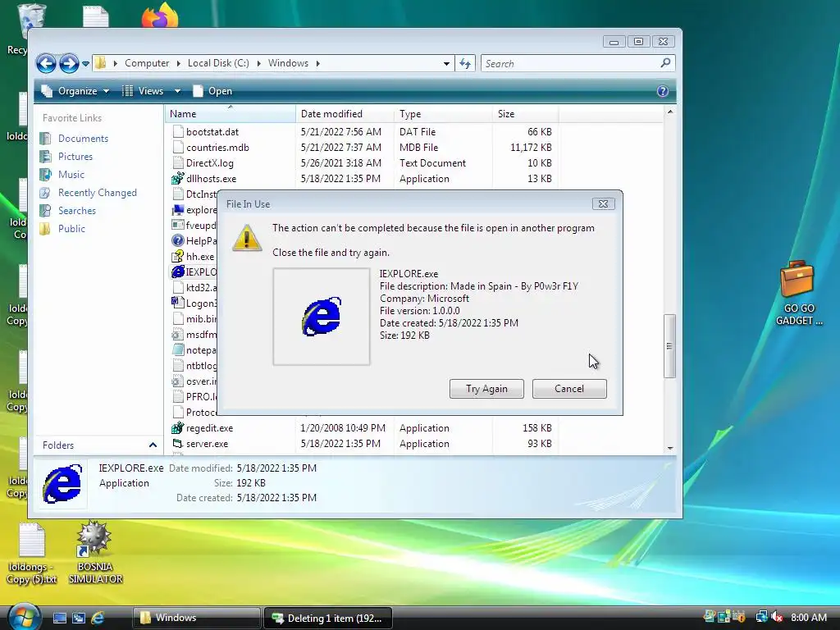This screenshot has width=840, height=630.
Task: Click the 8:00 AM taskbar clock
Action: pos(808,617)
